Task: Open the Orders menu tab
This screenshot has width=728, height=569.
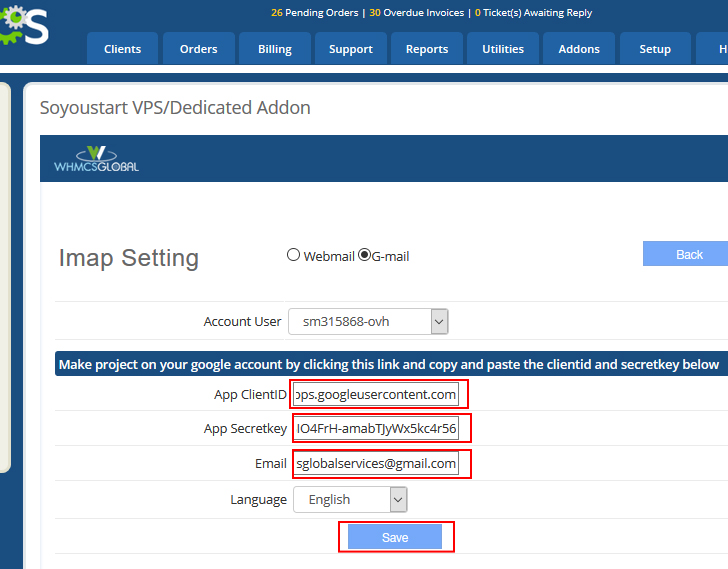Action: coord(199,49)
